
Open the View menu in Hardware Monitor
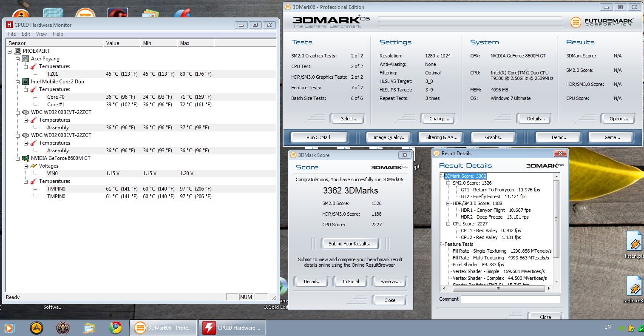point(41,34)
